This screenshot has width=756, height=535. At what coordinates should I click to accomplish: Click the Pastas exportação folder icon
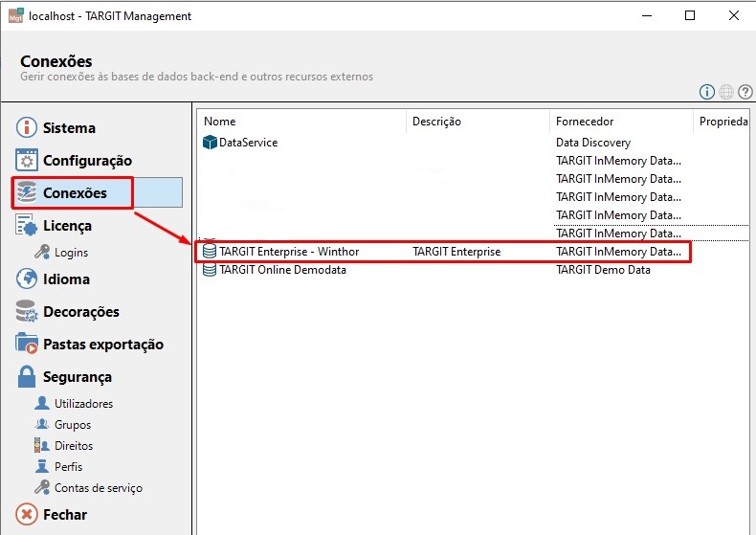pyautogui.click(x=27, y=344)
